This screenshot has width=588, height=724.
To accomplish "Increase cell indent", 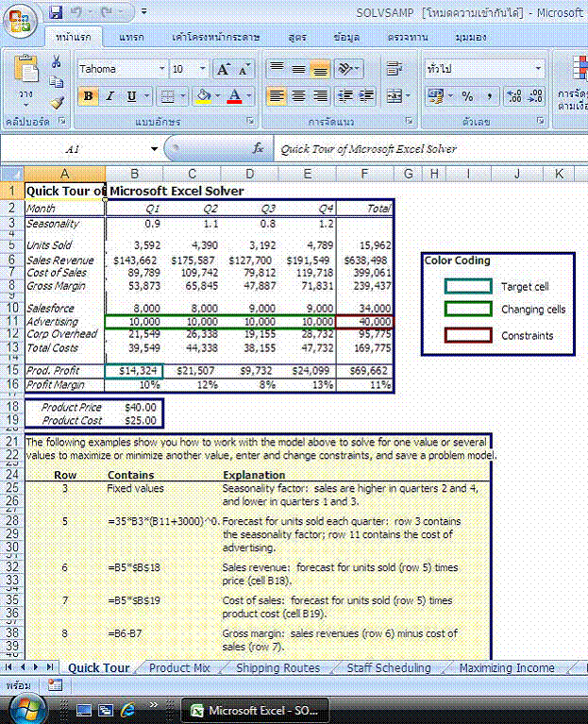I will (366, 96).
